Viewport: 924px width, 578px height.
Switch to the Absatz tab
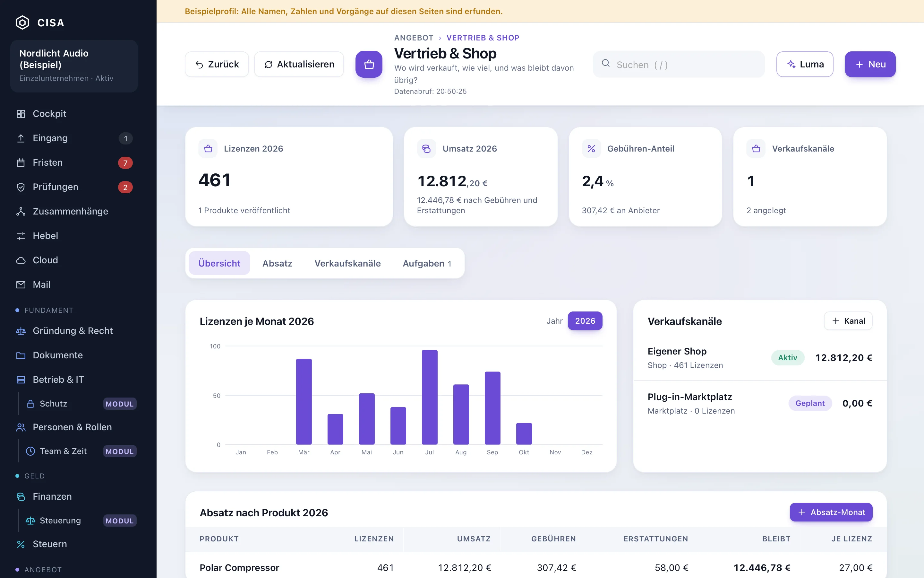click(277, 263)
